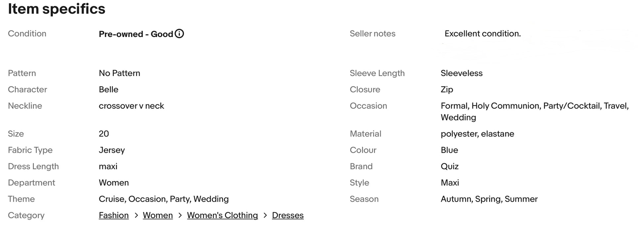The image size is (644, 240).
Task: Navigate to the Dresses category link
Action: click(x=288, y=216)
